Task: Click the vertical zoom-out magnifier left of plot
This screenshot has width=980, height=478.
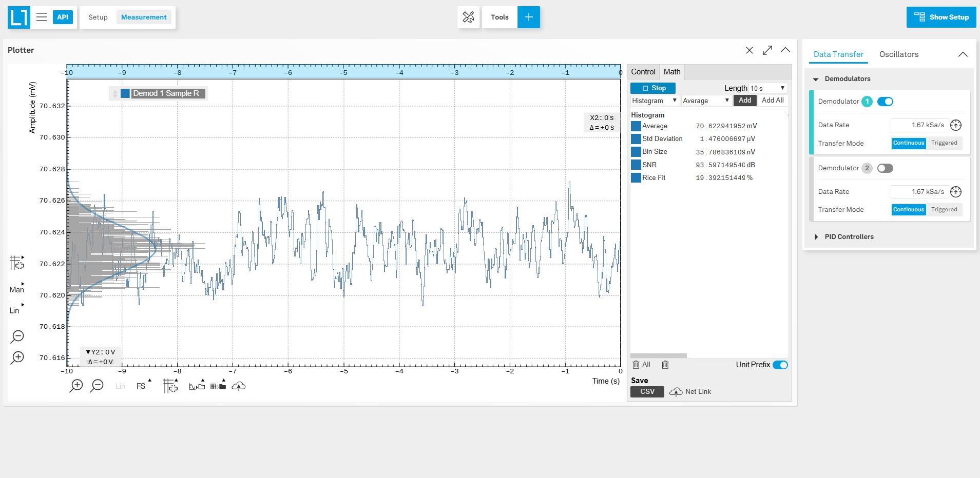Action: click(17, 336)
